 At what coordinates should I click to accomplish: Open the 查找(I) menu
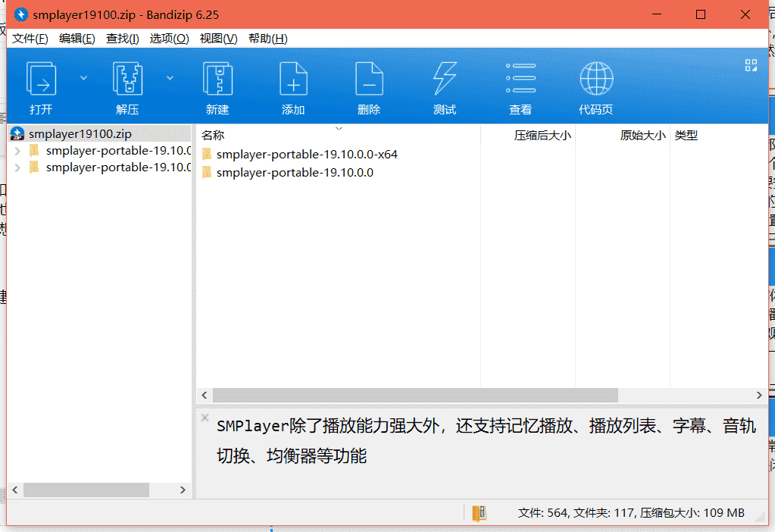tap(123, 39)
